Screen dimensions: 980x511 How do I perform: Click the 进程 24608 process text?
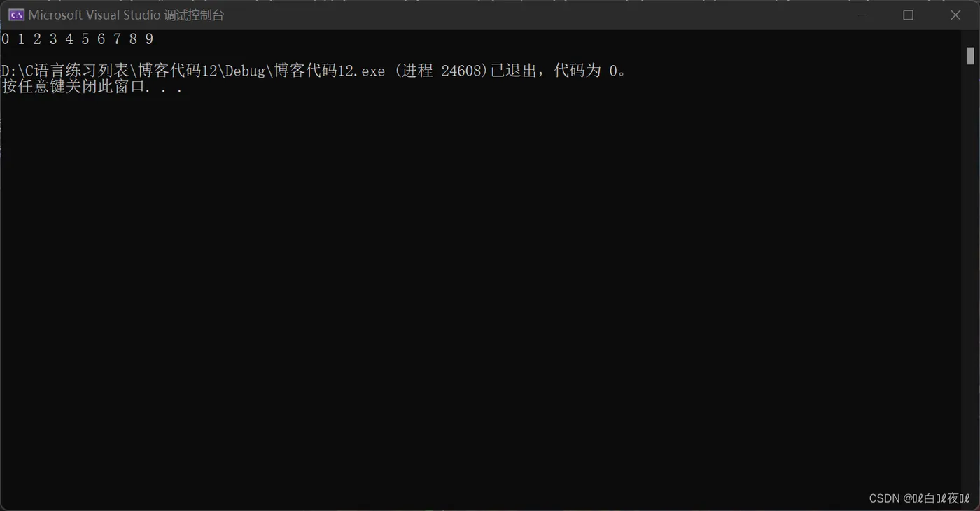tap(442, 71)
